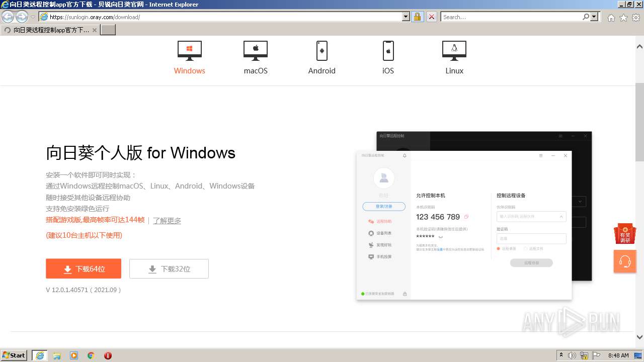Viewport: 644px width, 362px height.
Task: Open File Explorer folder in taskbar
Action: [57, 355]
